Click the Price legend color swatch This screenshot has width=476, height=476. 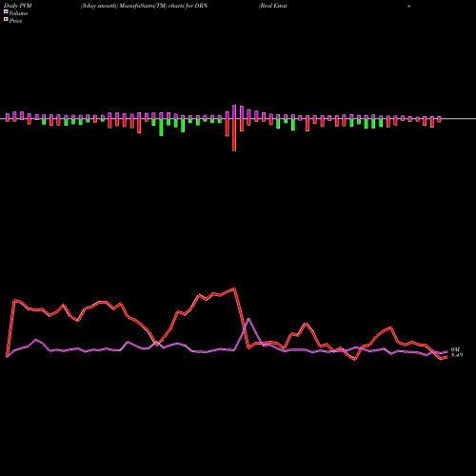(x=6, y=20)
